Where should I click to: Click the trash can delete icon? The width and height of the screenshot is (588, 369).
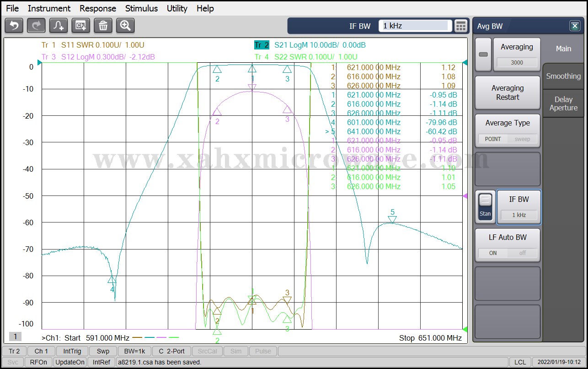pos(103,26)
